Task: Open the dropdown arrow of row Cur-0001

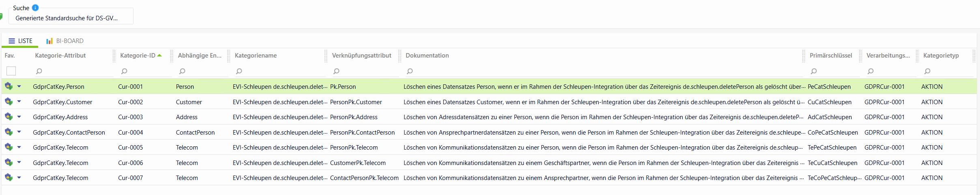Action: pyautogui.click(x=19, y=86)
